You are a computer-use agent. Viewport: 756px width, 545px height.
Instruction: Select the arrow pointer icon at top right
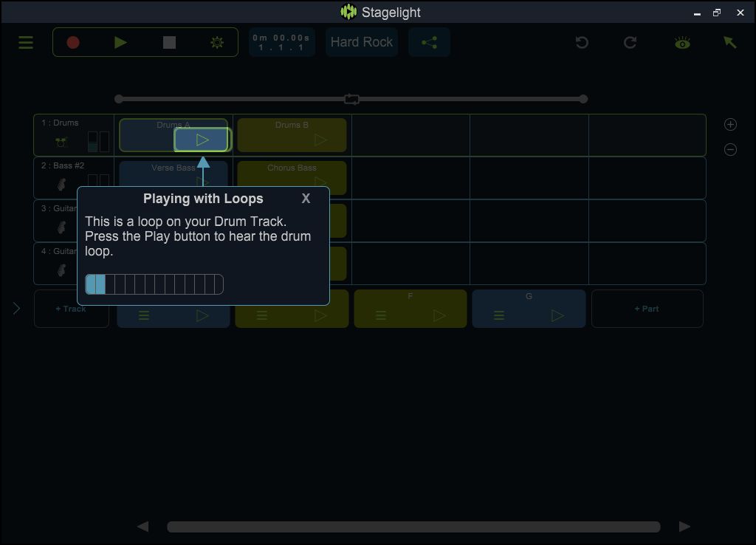pos(729,42)
